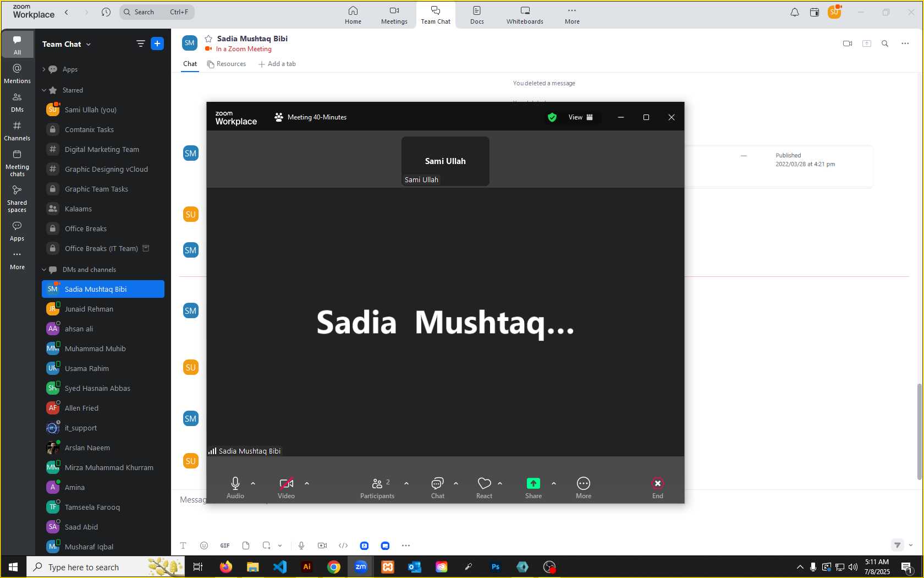
Task: Open Google Chrome from the taskbar
Action: click(334, 567)
